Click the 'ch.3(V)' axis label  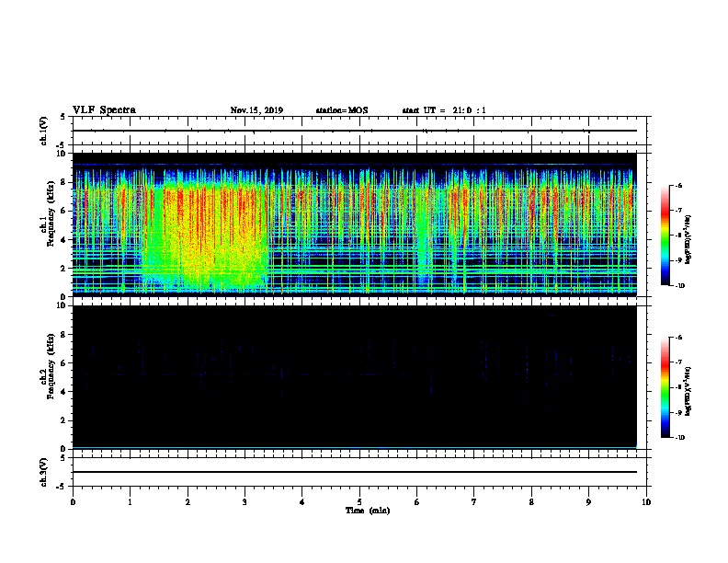tap(44, 472)
